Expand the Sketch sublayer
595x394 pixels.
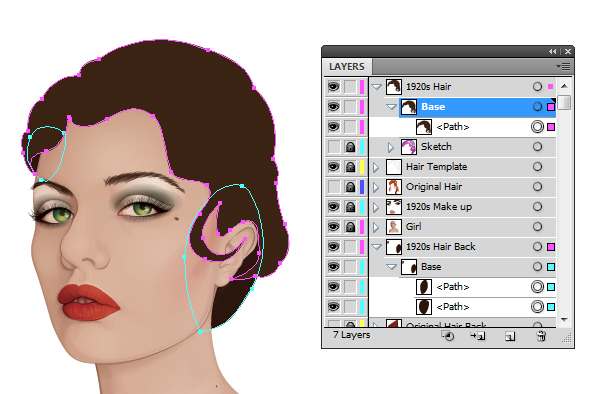click(390, 147)
